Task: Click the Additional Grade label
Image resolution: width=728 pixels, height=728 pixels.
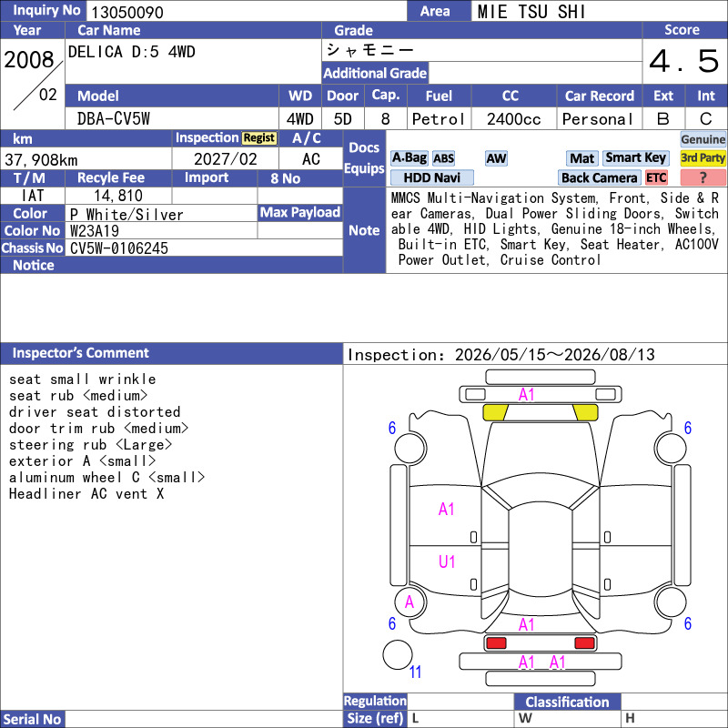Action: point(375,73)
